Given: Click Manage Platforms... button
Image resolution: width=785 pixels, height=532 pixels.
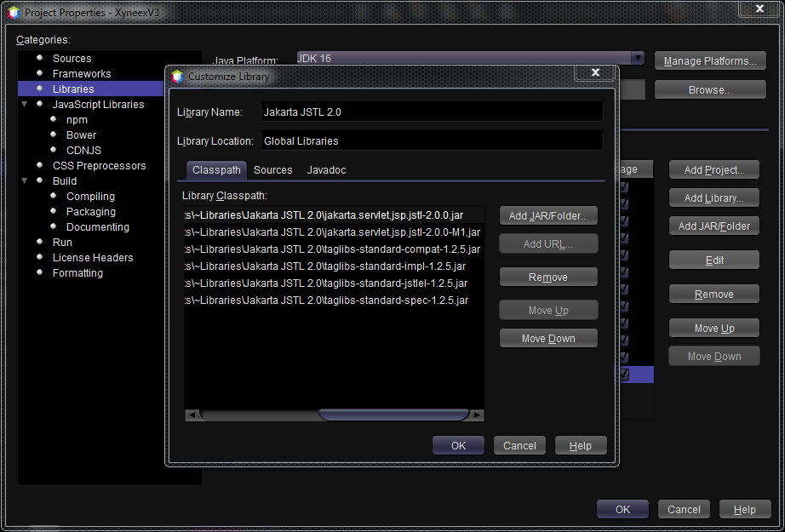Looking at the screenshot, I should 710,61.
